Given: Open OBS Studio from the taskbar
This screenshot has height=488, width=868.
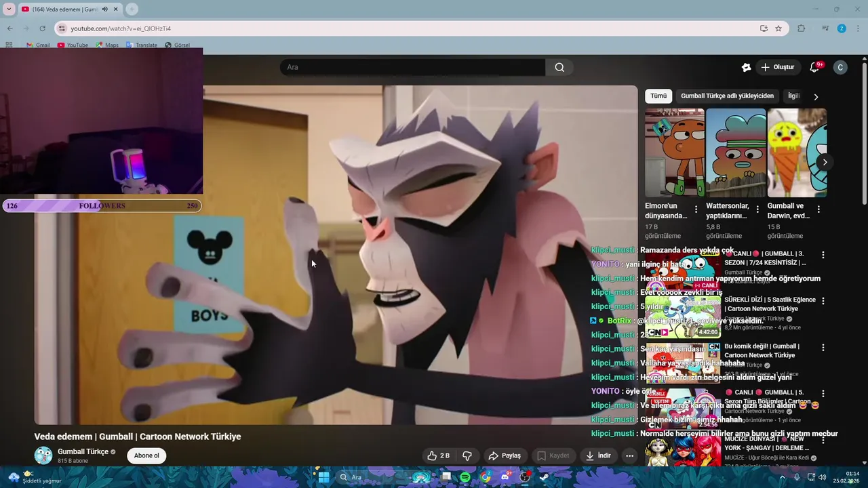Looking at the screenshot, I should [524, 477].
